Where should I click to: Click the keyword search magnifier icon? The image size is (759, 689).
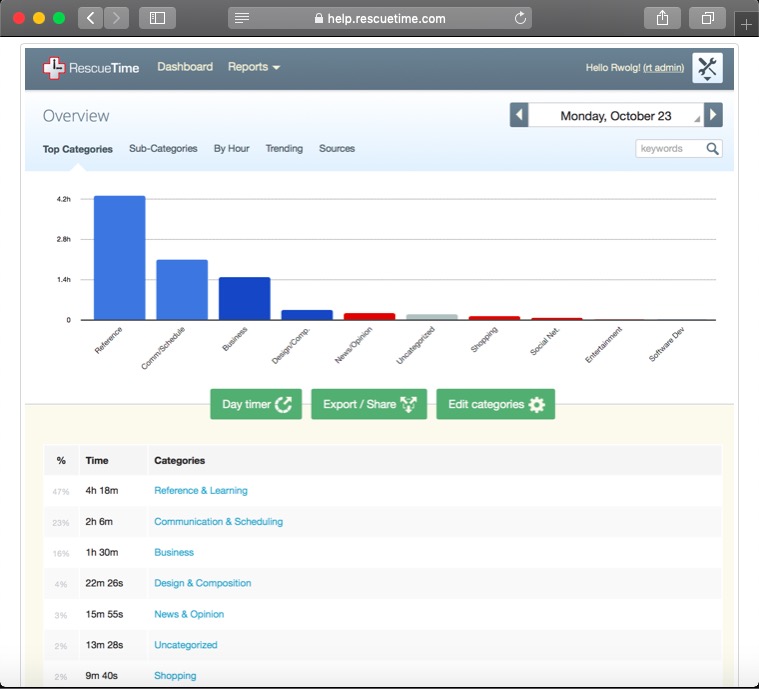(712, 149)
